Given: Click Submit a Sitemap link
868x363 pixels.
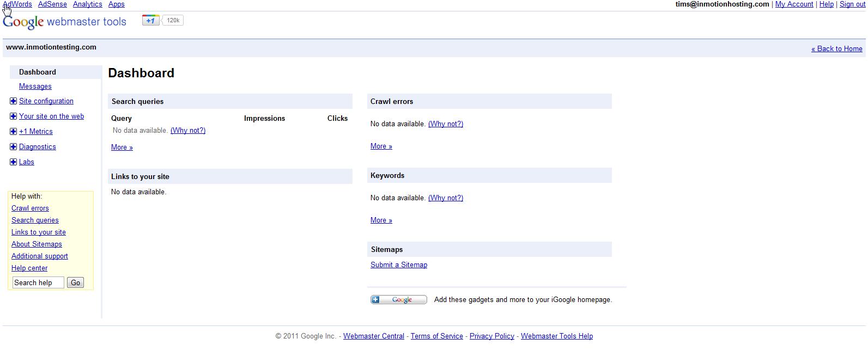Looking at the screenshot, I should tap(398, 265).
